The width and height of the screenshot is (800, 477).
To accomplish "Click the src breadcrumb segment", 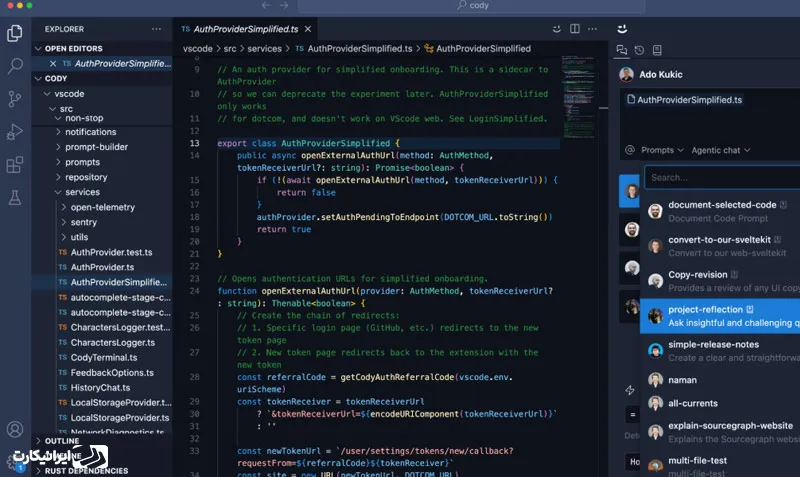I will pyautogui.click(x=230, y=48).
